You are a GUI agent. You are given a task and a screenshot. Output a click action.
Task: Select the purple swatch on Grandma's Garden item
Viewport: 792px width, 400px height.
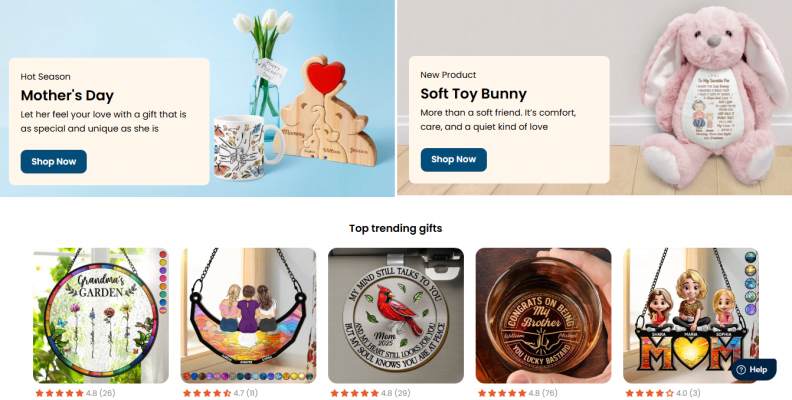[163, 270]
